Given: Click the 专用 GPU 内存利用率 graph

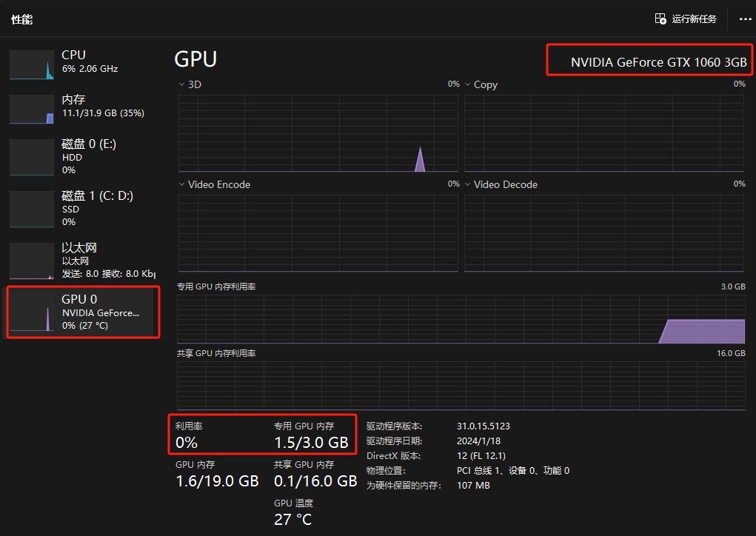Looking at the screenshot, I should point(461,319).
